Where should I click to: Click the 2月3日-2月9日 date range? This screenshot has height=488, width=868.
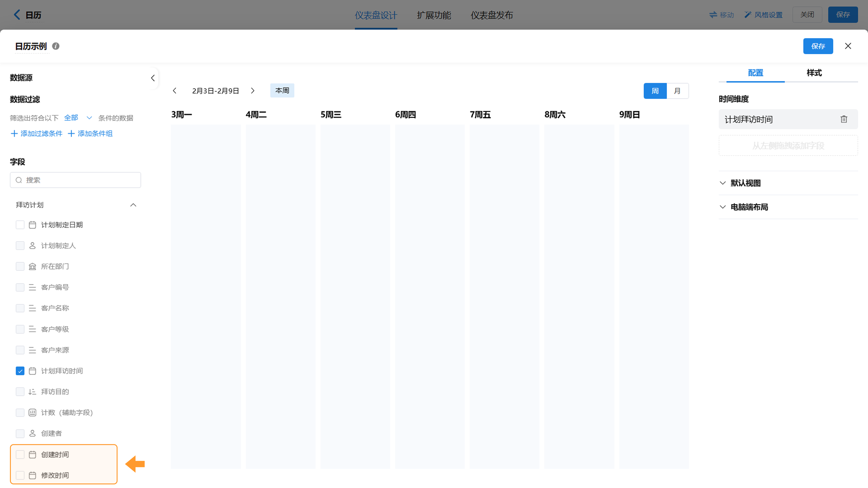click(x=215, y=91)
